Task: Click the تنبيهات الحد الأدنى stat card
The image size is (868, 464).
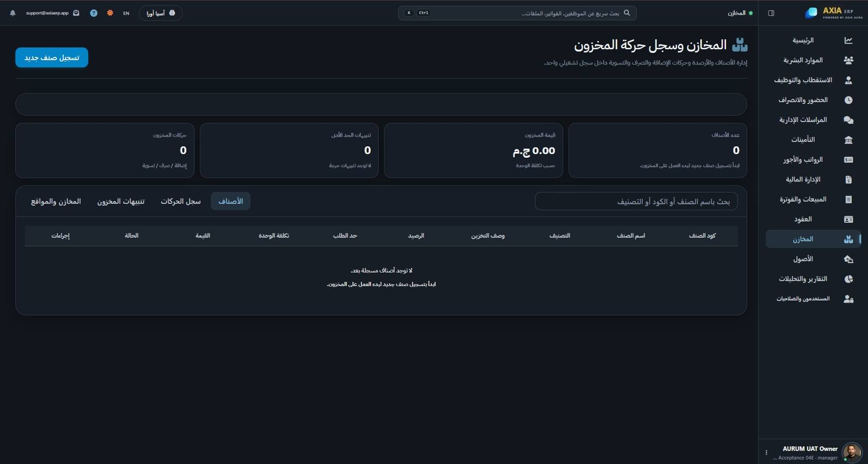Action: [x=289, y=150]
